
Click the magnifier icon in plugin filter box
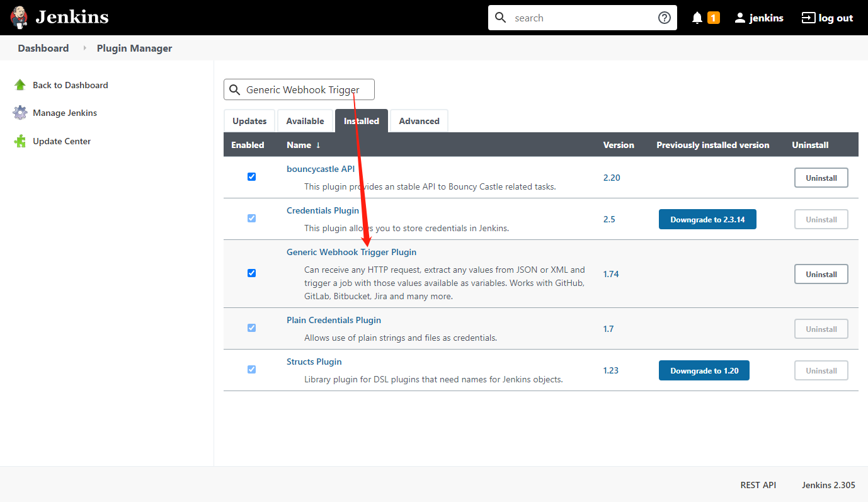tap(235, 89)
